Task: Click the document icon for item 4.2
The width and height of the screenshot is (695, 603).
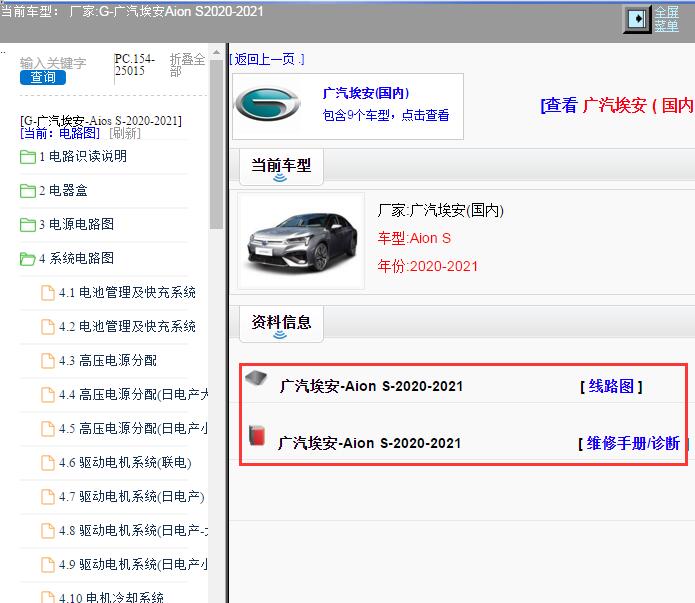Action: [48, 327]
